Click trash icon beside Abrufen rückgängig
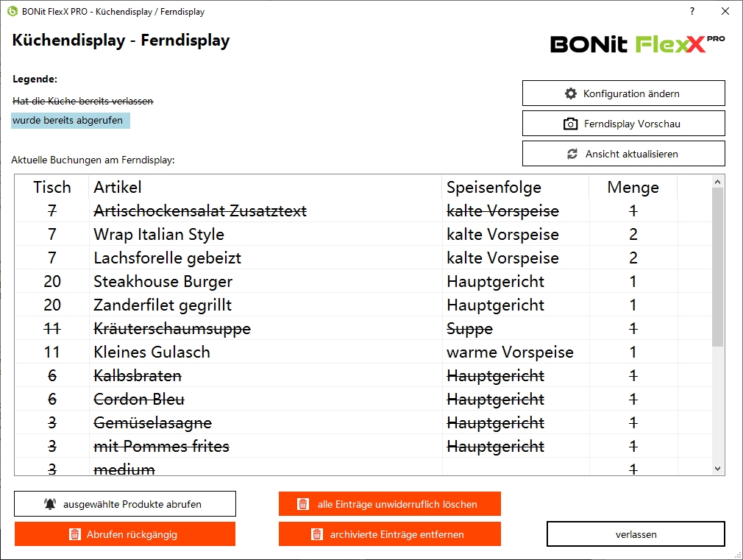 (x=74, y=535)
